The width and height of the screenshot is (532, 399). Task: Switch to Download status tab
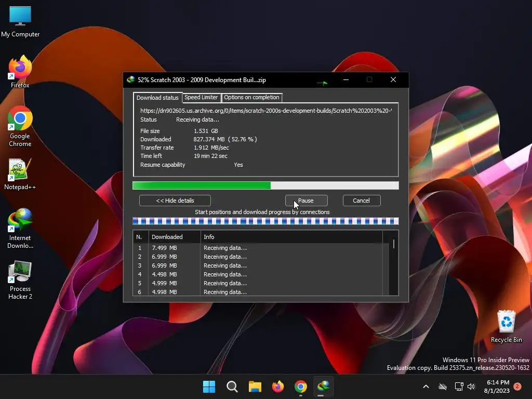pos(157,98)
